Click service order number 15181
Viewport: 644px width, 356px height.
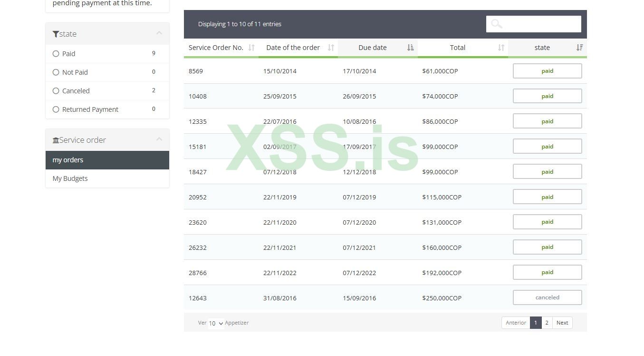tap(198, 147)
